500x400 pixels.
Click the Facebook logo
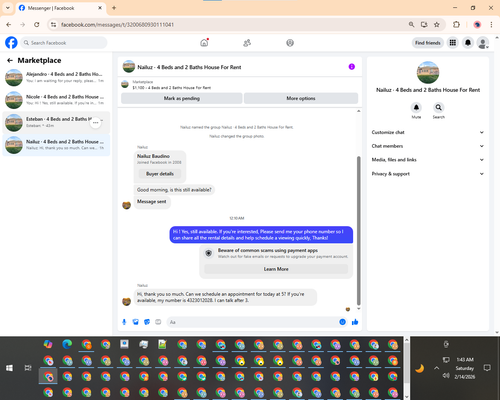pyautogui.click(x=11, y=43)
